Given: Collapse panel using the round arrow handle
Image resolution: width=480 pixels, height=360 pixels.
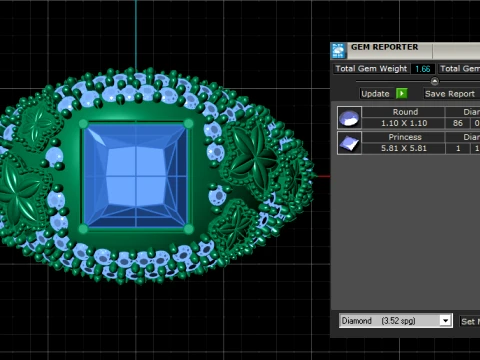Looking at the screenshot, I should (435, 81).
